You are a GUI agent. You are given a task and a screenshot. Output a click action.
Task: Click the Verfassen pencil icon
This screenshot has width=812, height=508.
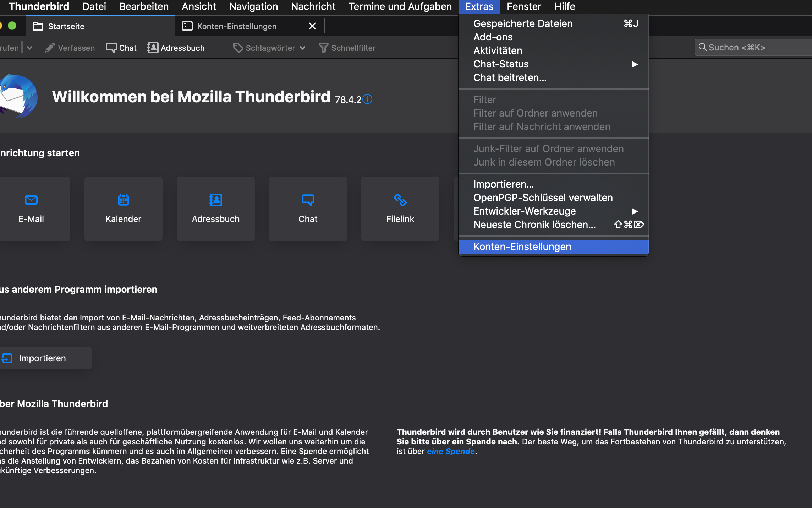click(50, 48)
